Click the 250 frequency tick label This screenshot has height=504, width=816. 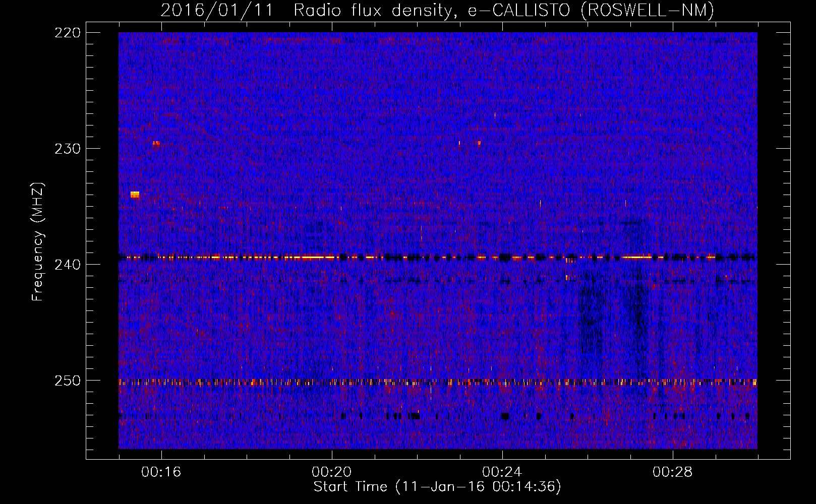pyautogui.click(x=67, y=381)
